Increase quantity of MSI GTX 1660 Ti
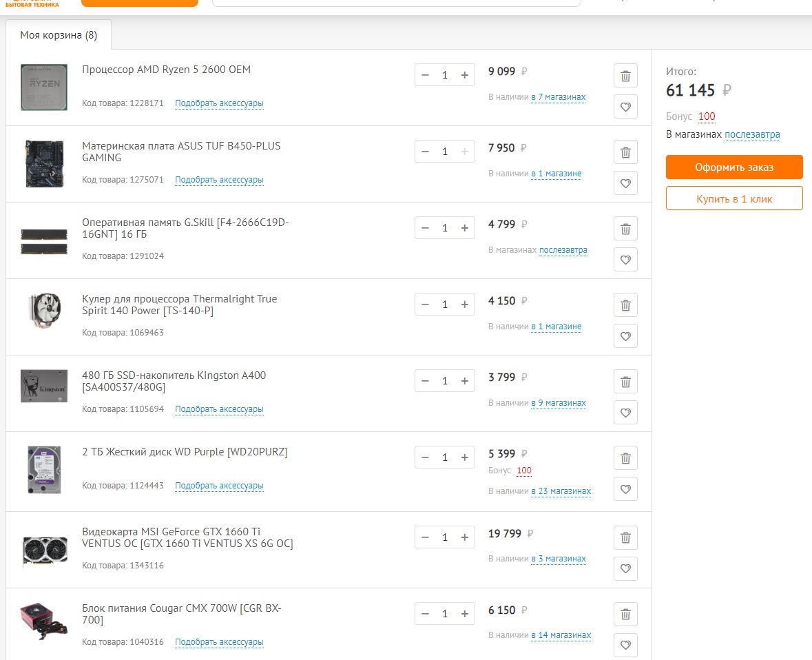 (x=464, y=537)
